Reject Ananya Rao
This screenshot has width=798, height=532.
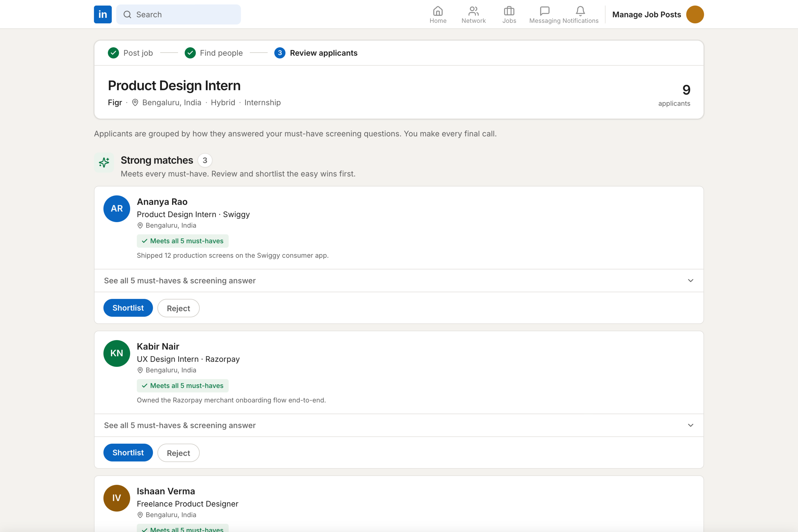[178, 308]
